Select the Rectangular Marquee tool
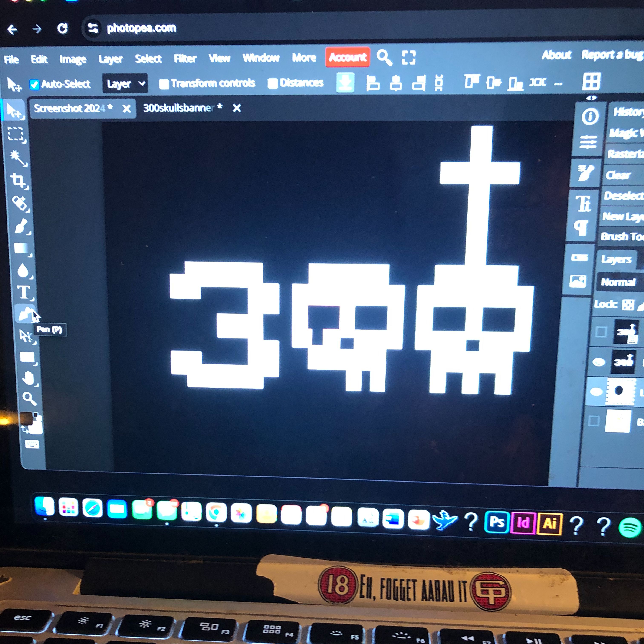Screen dimensions: 644x644 (x=15, y=134)
